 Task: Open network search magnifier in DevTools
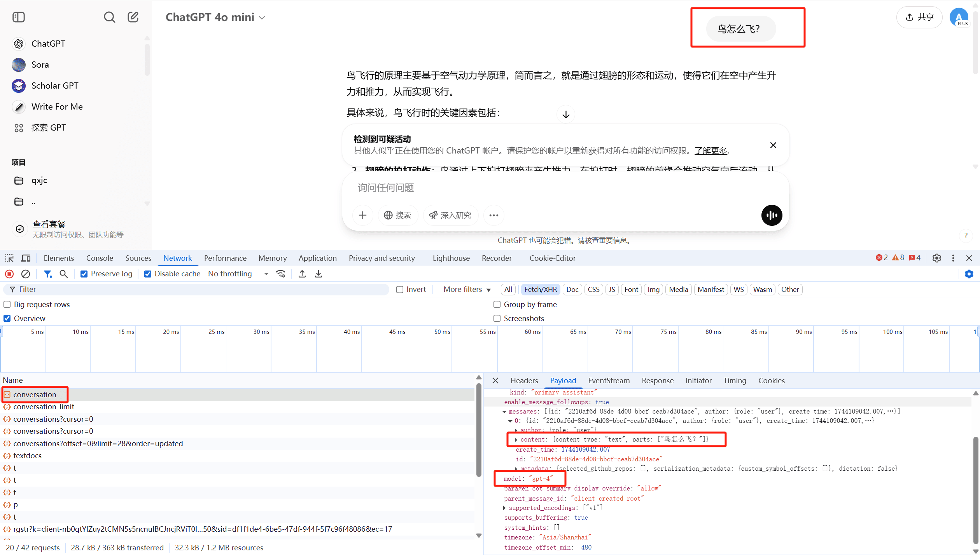(64, 274)
